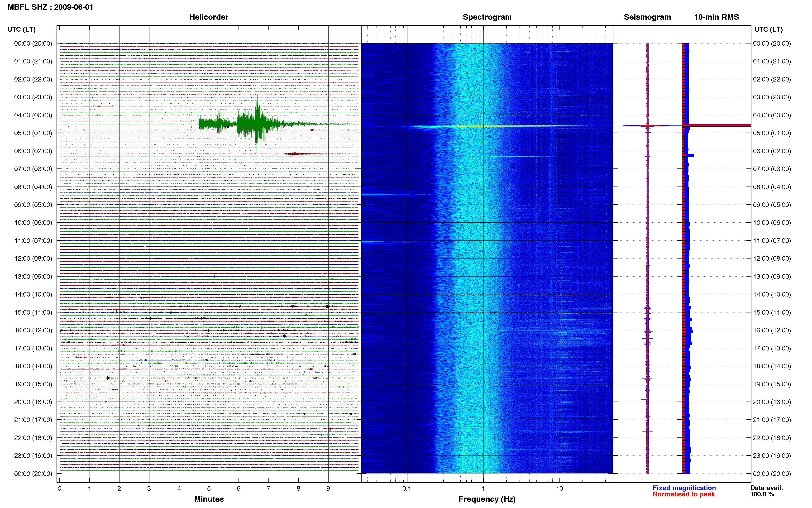The height and width of the screenshot is (508, 812).
Task: Click the blue 'Fixed magnification' legend text
Action: coord(684,488)
